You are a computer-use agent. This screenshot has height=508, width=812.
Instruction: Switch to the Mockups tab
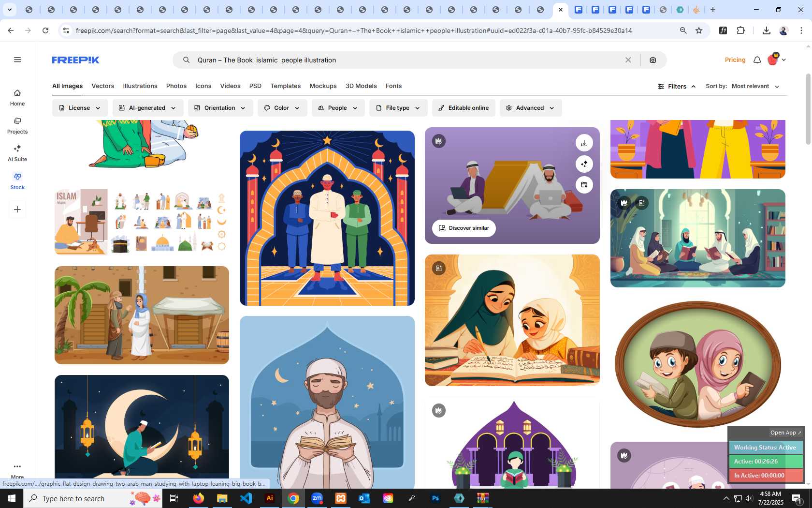[x=323, y=86]
